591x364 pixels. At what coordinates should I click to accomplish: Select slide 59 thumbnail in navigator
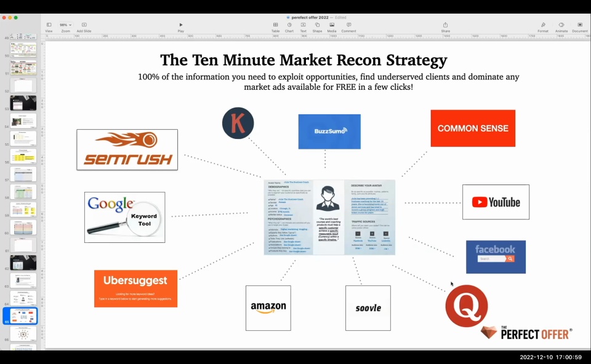tap(23, 210)
